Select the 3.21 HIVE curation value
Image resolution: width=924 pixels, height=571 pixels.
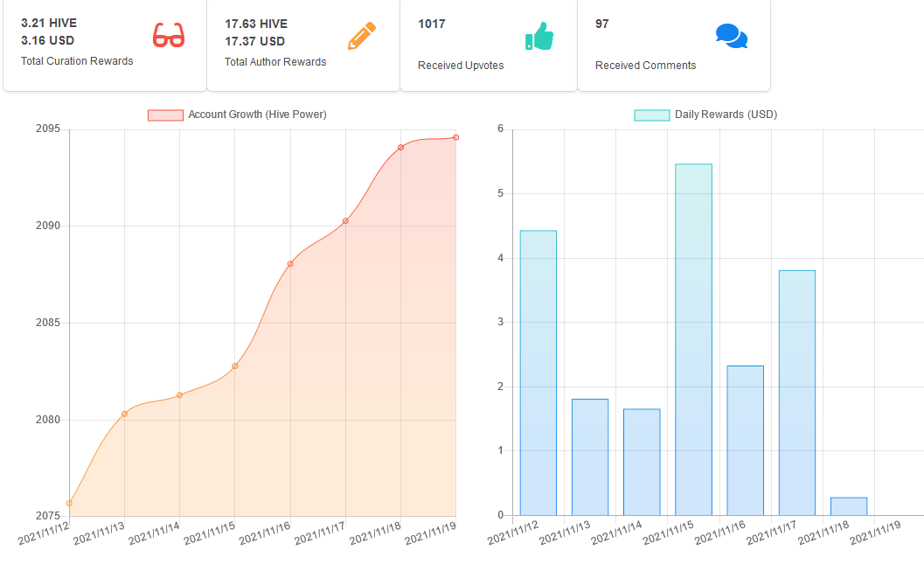pyautogui.click(x=49, y=23)
